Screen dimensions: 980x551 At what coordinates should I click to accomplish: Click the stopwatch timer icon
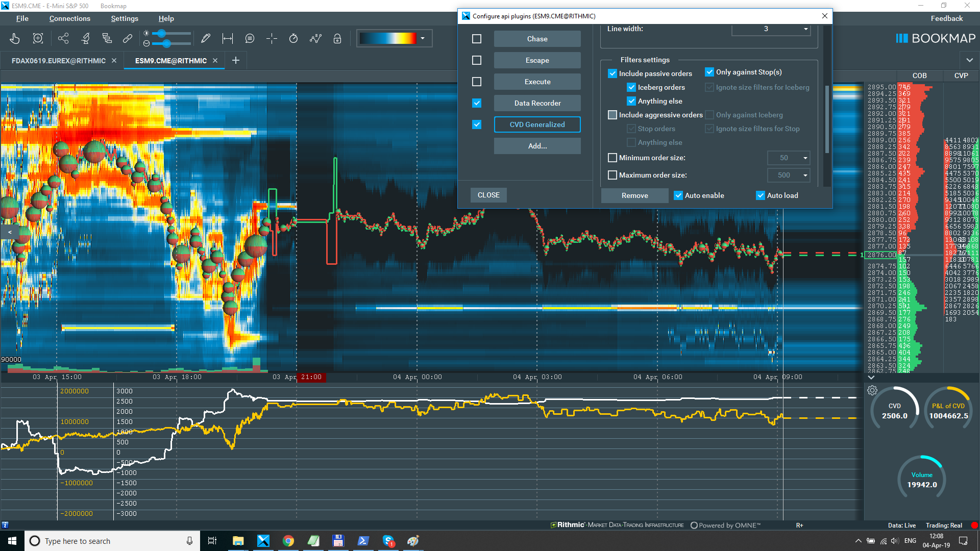[293, 38]
